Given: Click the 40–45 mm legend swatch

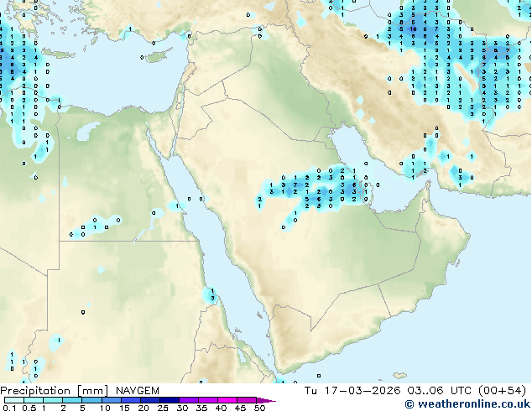Looking at the screenshot, I should [227, 400].
